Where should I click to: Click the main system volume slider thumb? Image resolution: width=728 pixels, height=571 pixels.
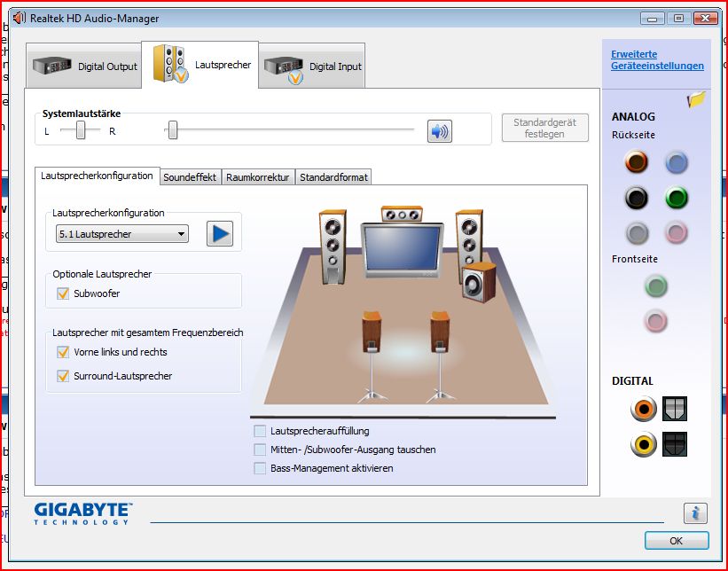(173, 130)
